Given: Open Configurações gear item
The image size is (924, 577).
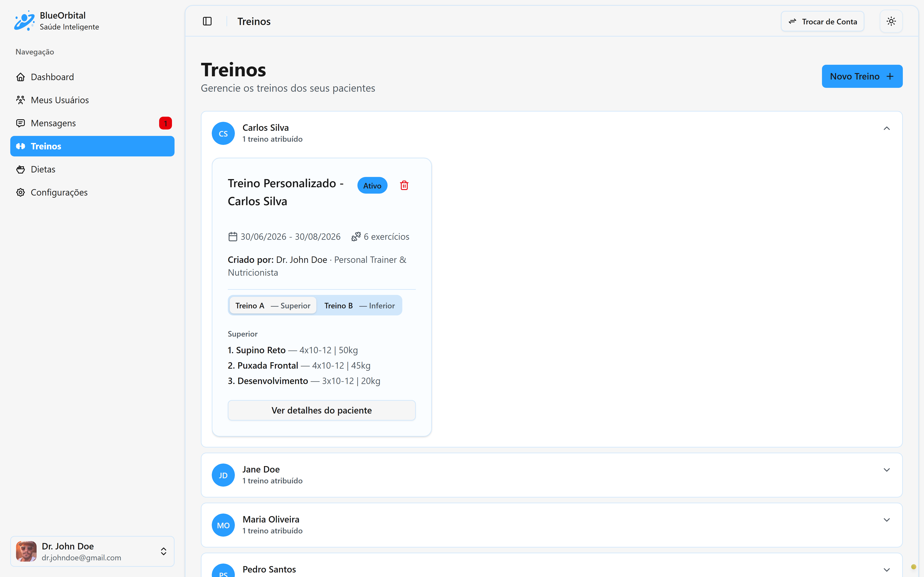Looking at the screenshot, I should 92,192.
